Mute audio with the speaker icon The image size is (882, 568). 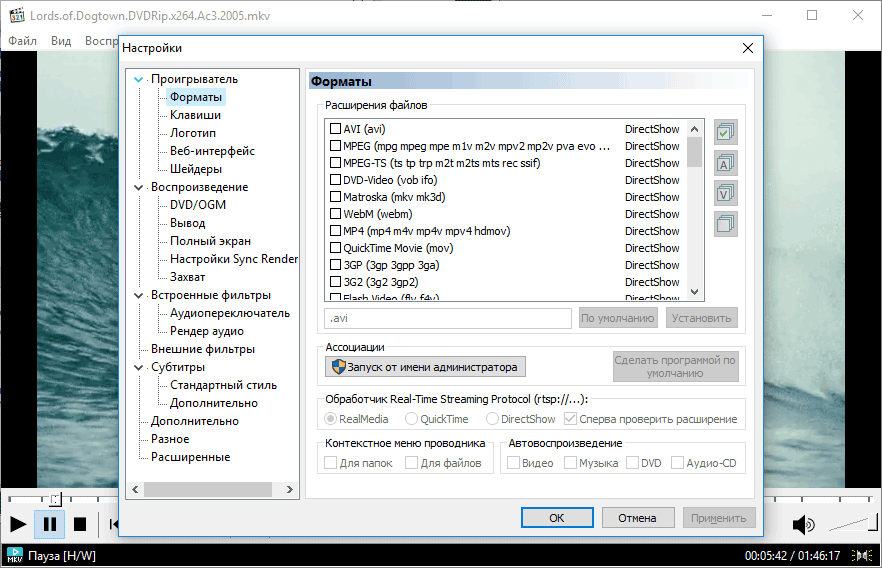pos(803,524)
